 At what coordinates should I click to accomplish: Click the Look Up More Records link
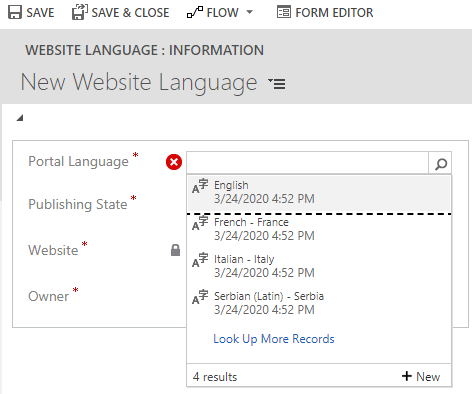tap(274, 339)
